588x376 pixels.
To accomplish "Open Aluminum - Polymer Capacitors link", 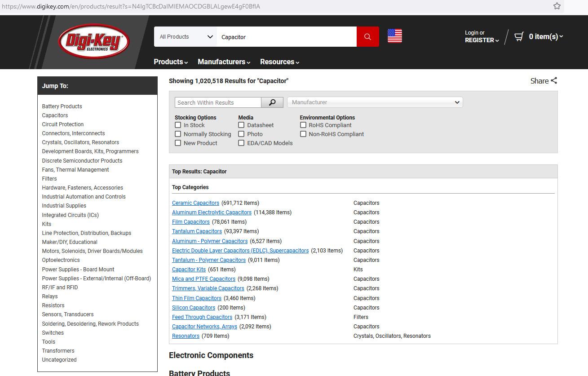I will pos(210,241).
